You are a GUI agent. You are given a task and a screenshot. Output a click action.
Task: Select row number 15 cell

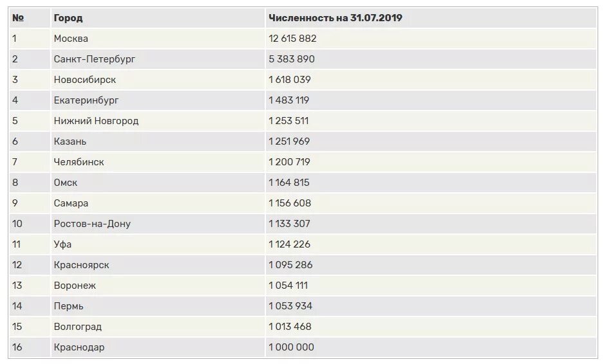point(30,327)
